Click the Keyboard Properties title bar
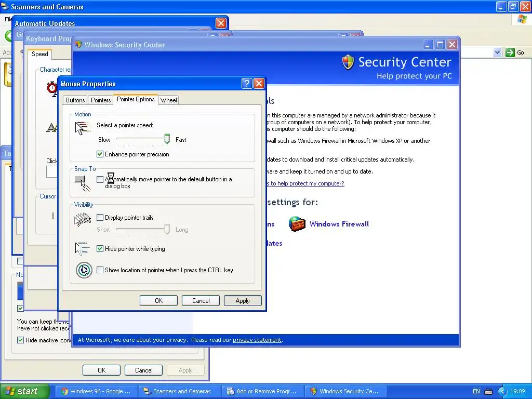This screenshot has height=399, width=532. (48, 38)
